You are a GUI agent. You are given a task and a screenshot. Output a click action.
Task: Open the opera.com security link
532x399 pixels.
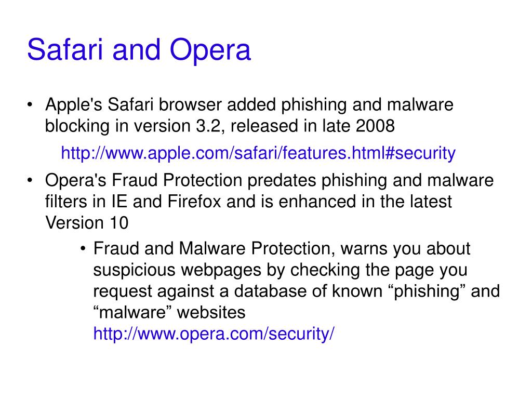[214, 334]
